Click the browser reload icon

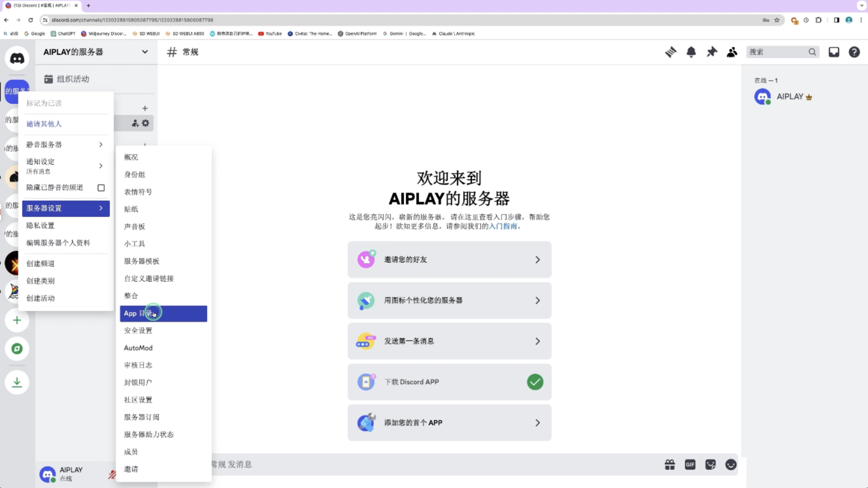tap(31, 20)
